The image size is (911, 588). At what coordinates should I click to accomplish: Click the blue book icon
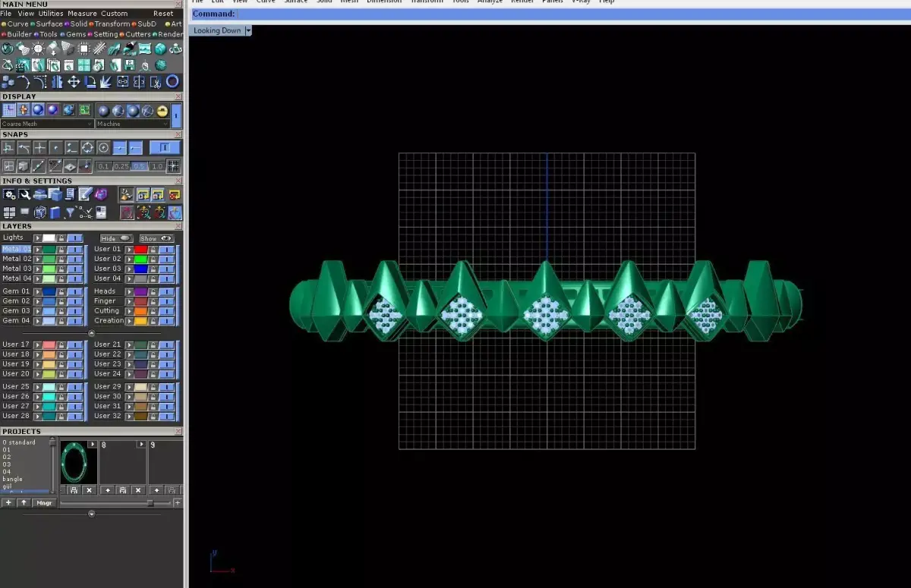pos(55,212)
